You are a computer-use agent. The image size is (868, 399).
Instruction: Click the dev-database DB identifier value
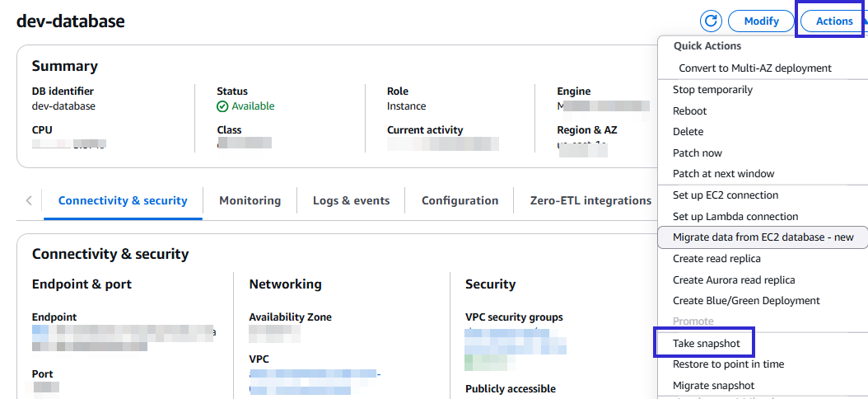click(63, 106)
